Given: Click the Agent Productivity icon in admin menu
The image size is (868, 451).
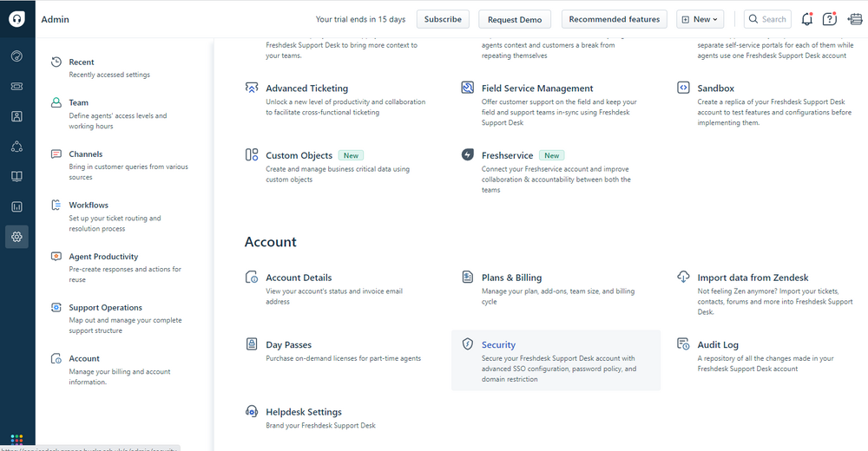Looking at the screenshot, I should 56,256.
